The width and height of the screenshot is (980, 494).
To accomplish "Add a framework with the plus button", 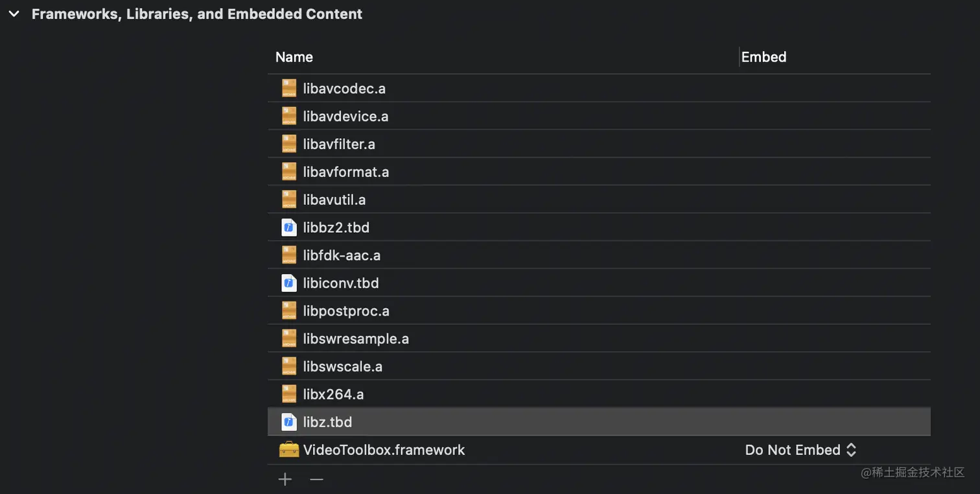I will click(x=285, y=480).
